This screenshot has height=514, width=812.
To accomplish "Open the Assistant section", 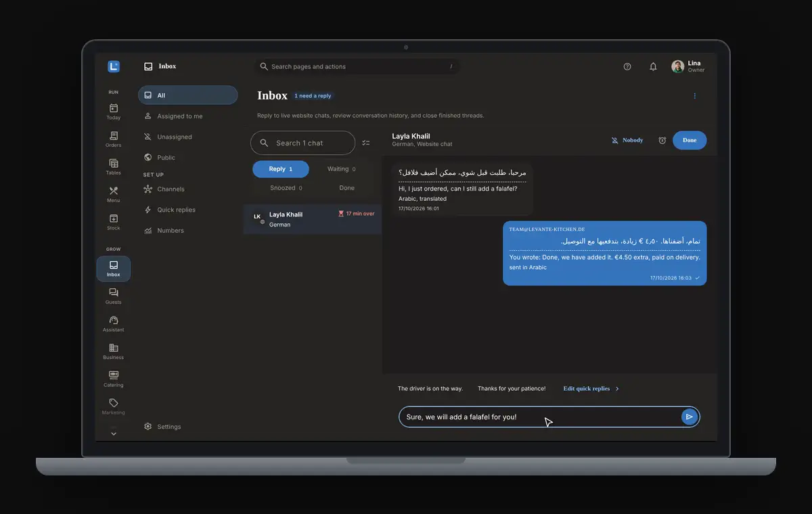I will (113, 324).
